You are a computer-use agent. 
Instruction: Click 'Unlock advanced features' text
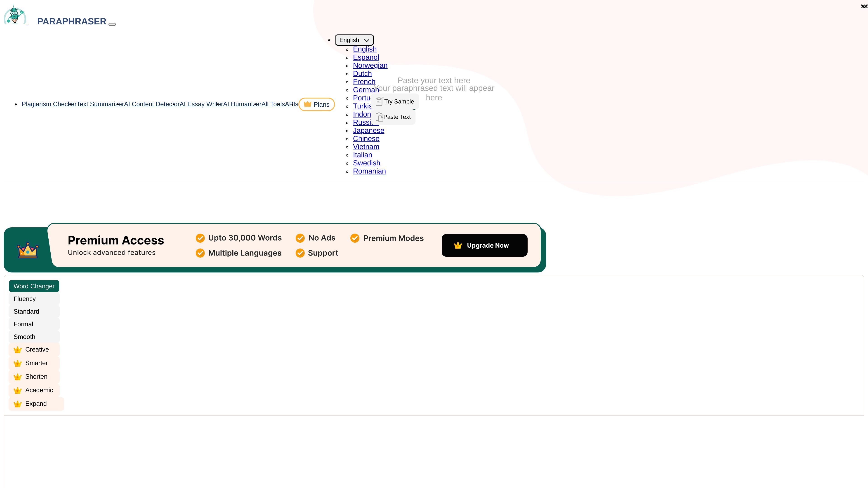[111, 253]
